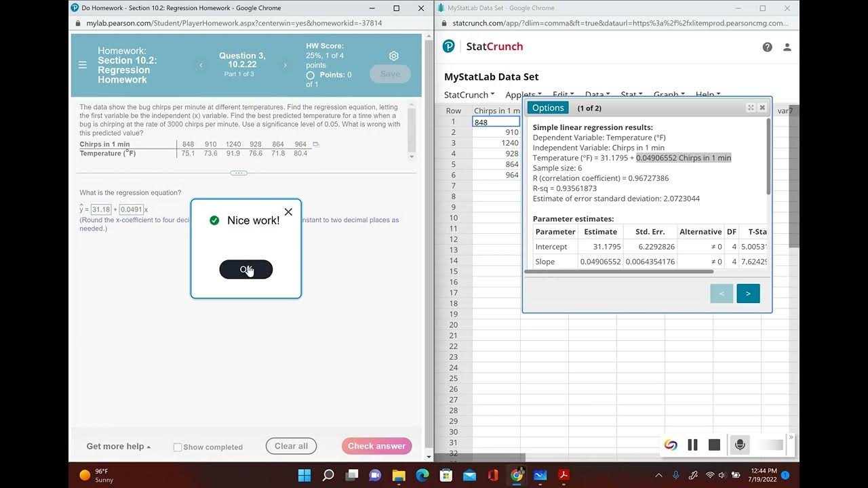Expand the recorder toolbar chevron
The height and width of the screenshot is (488, 868).
pyautogui.click(x=791, y=438)
